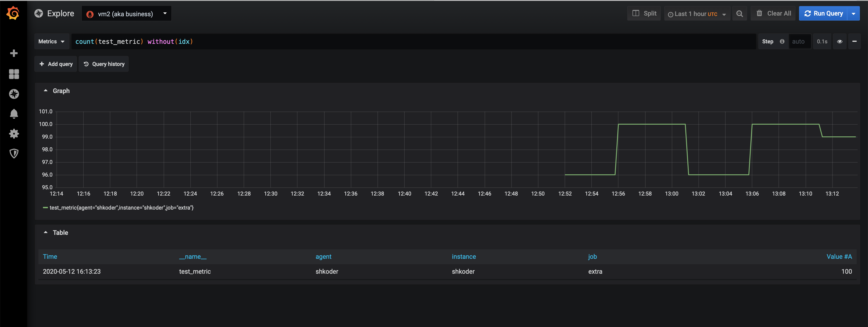The width and height of the screenshot is (868, 327).
Task: Open the Explore compass icon in sidebar
Action: click(x=14, y=94)
